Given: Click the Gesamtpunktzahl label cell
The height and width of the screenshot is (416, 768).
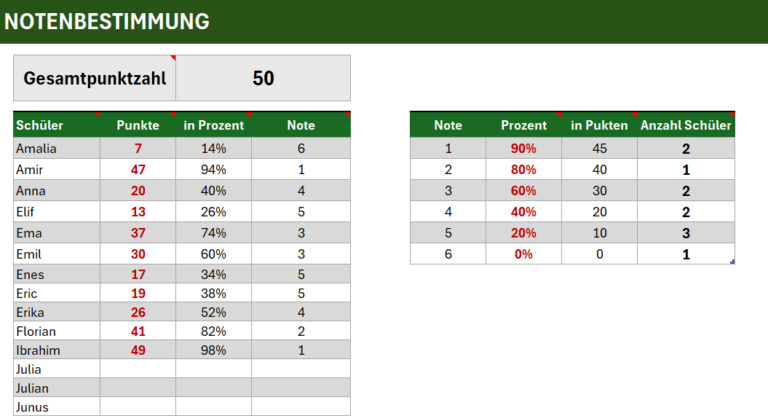Looking at the screenshot, I should pos(95,78).
